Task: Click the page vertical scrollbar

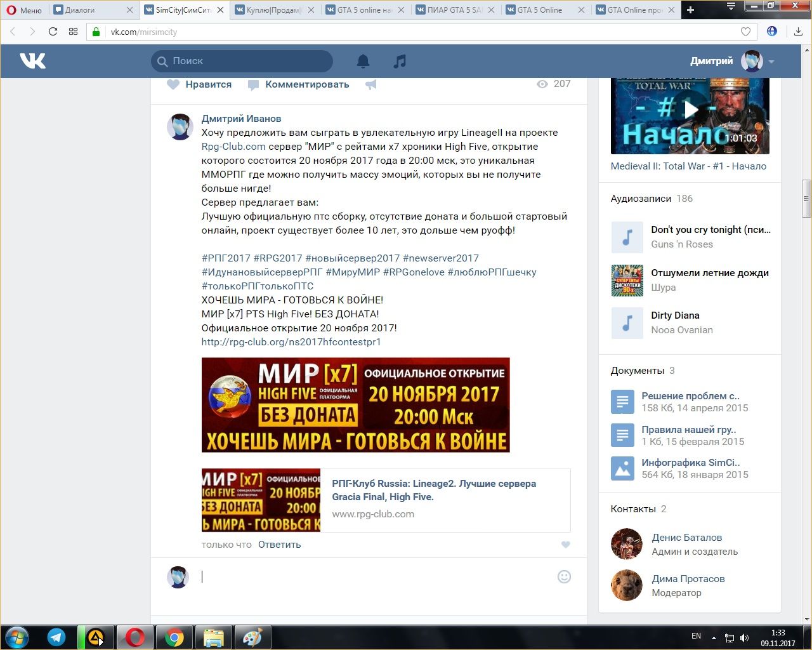Action: point(806,198)
